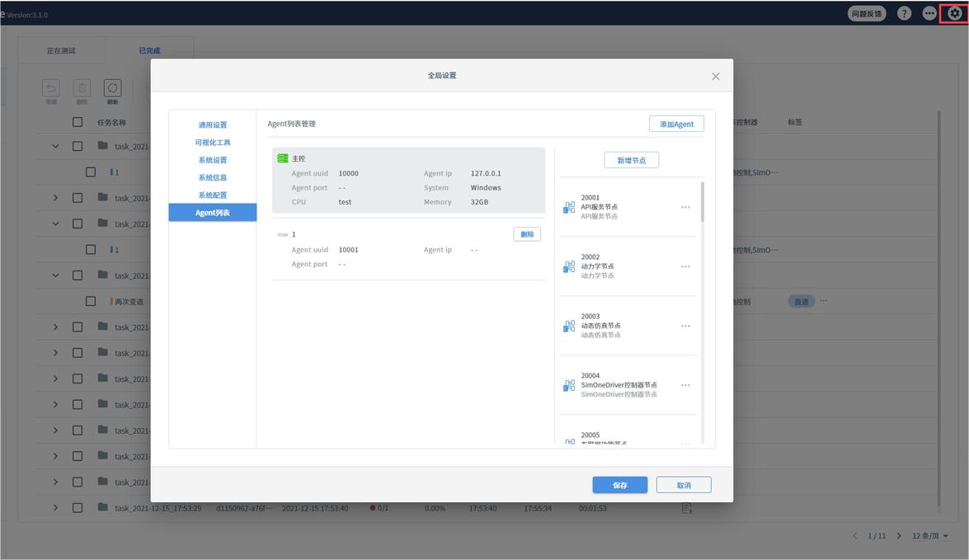
Task: Open ellipsis menu for 20001 API服务节点
Action: [x=685, y=207]
